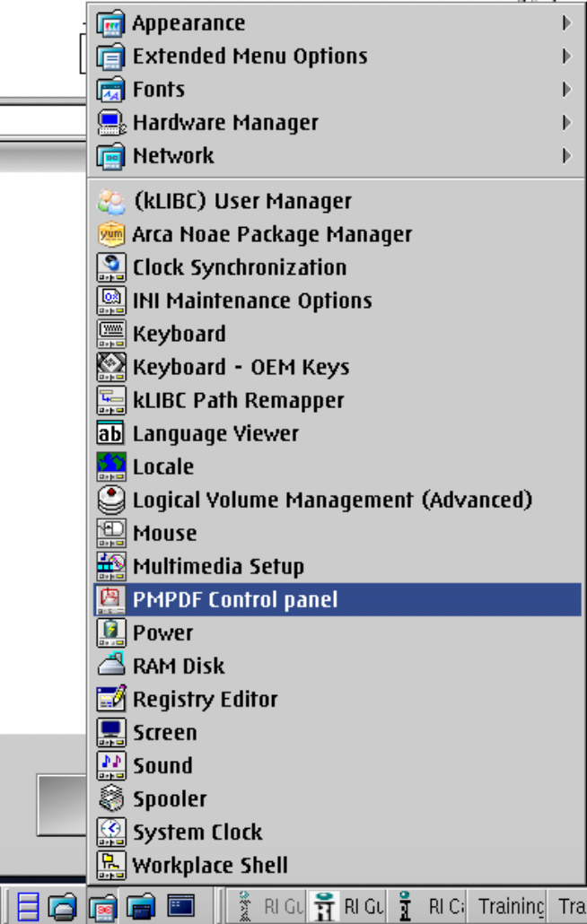Expand the Appearance submenu arrow
The height and width of the screenshot is (924, 587).
point(566,23)
